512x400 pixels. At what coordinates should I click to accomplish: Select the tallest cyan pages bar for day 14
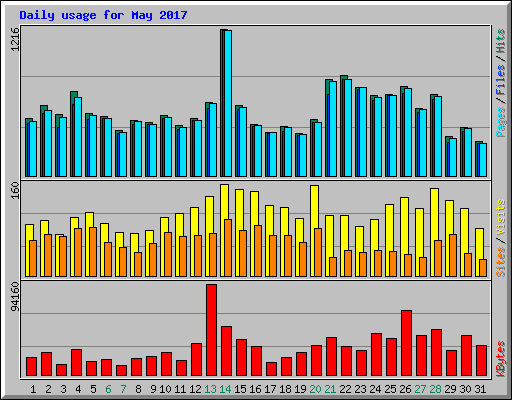click(228, 103)
